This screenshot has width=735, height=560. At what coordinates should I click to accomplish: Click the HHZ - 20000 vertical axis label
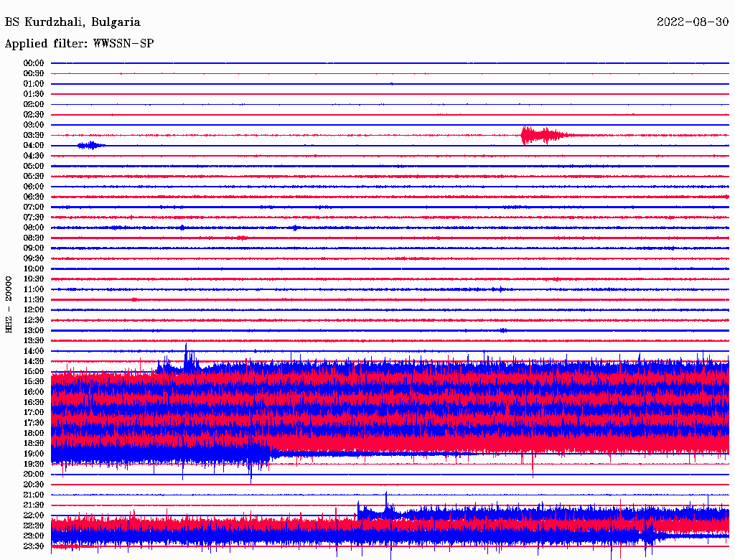(x=9, y=304)
